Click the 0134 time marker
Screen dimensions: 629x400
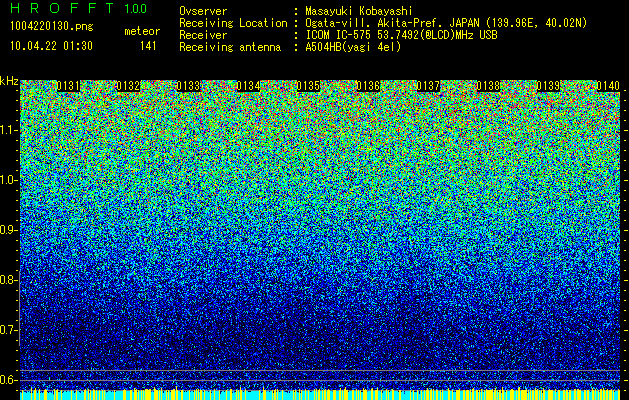248,86
